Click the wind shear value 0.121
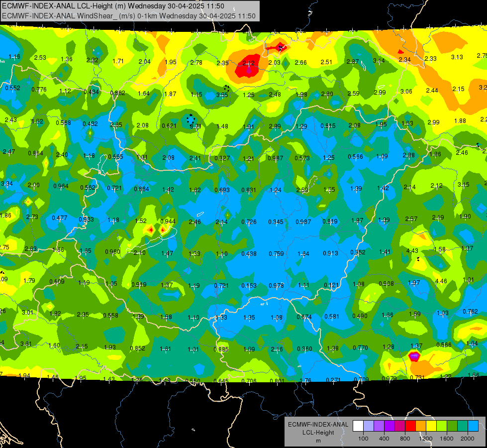 tap(331, 285)
